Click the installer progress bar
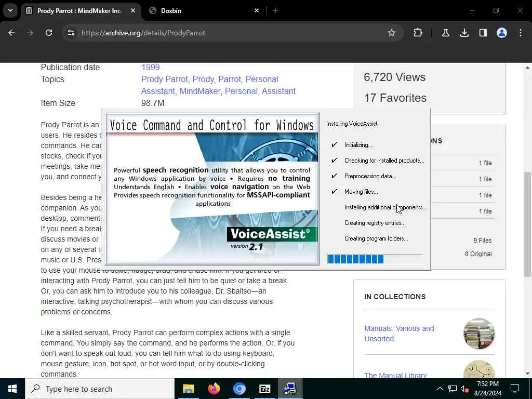 [375, 259]
